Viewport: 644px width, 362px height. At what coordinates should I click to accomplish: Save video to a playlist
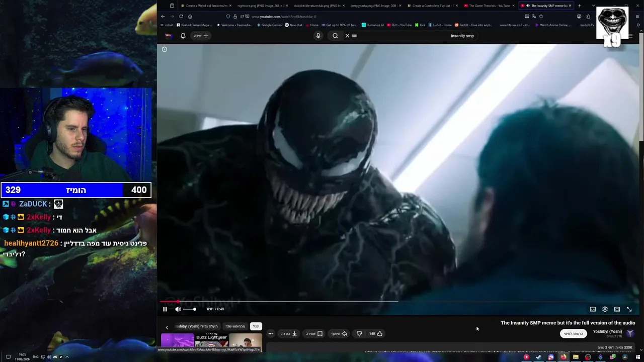tap(314, 333)
